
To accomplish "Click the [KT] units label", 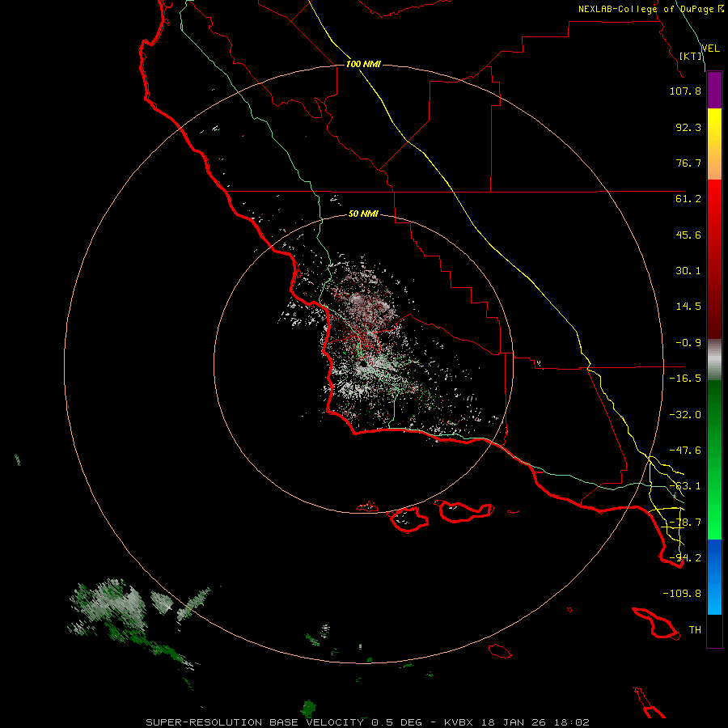I will pyautogui.click(x=691, y=56).
